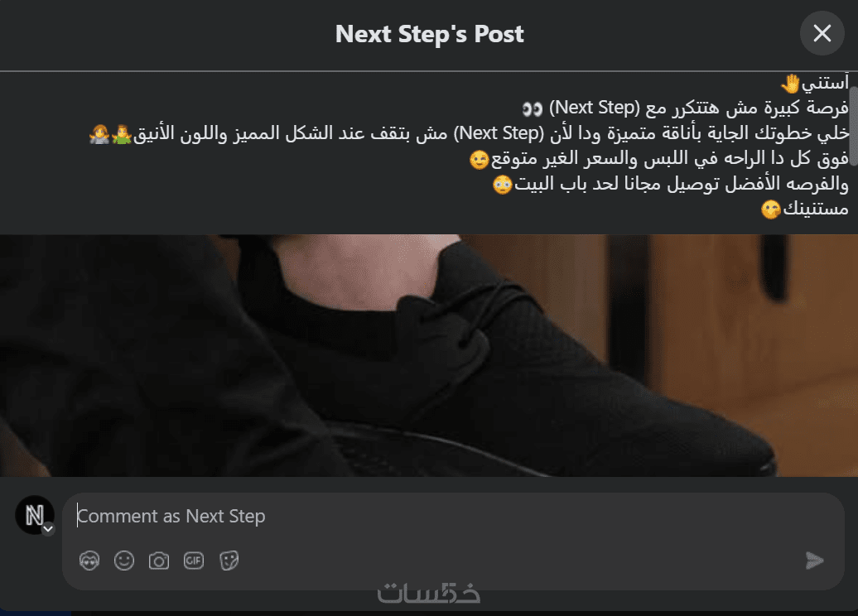Expand the commenting-profile switcher chevron

click(48, 529)
